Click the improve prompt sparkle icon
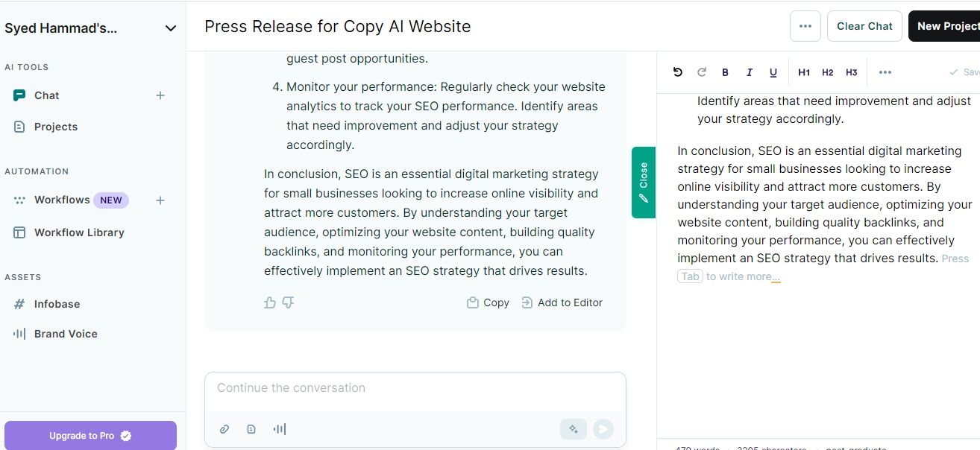Viewport: 980px width, 450px height. click(x=574, y=429)
